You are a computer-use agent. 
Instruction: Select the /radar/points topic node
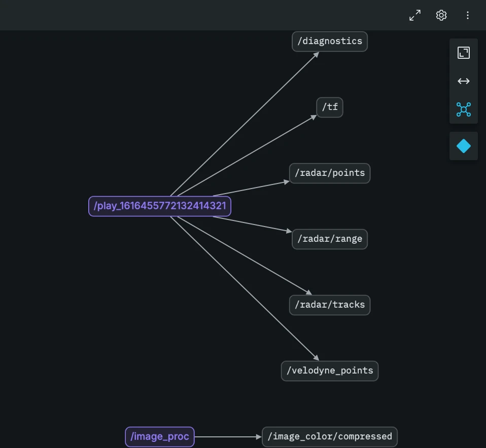(329, 173)
